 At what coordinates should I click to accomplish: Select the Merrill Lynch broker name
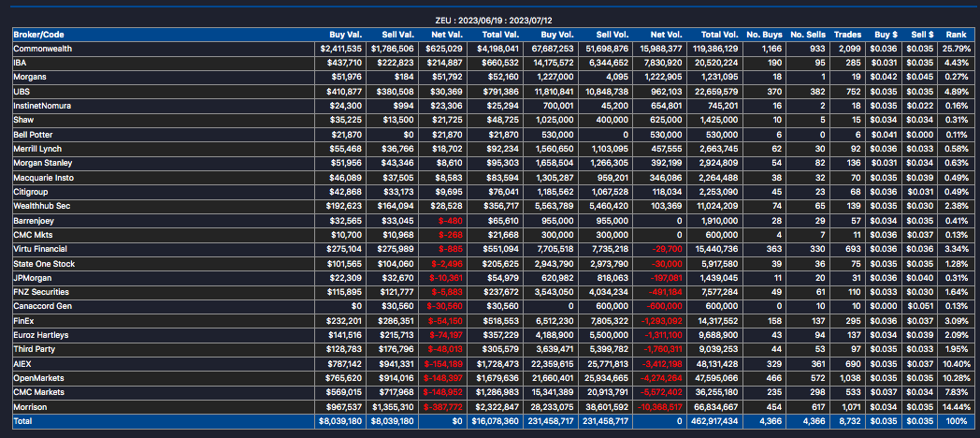pos(37,149)
